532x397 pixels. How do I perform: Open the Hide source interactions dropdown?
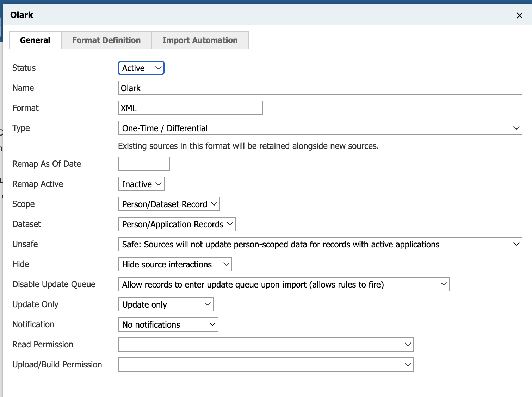click(x=174, y=264)
